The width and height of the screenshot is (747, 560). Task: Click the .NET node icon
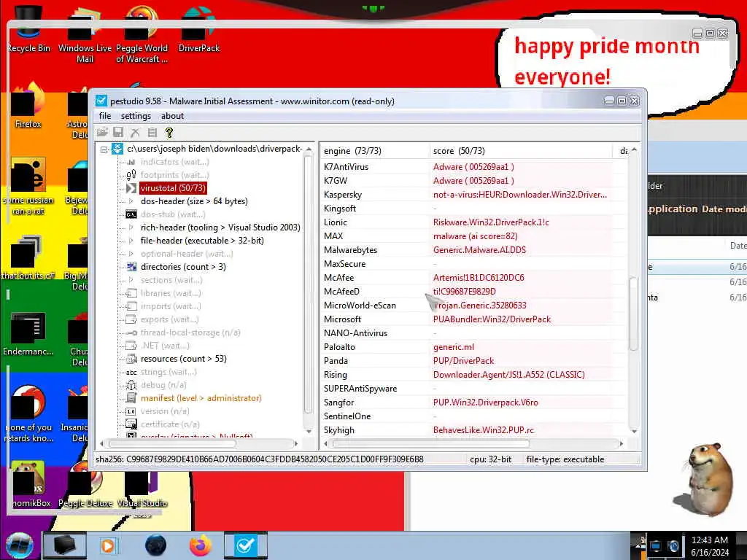point(131,345)
